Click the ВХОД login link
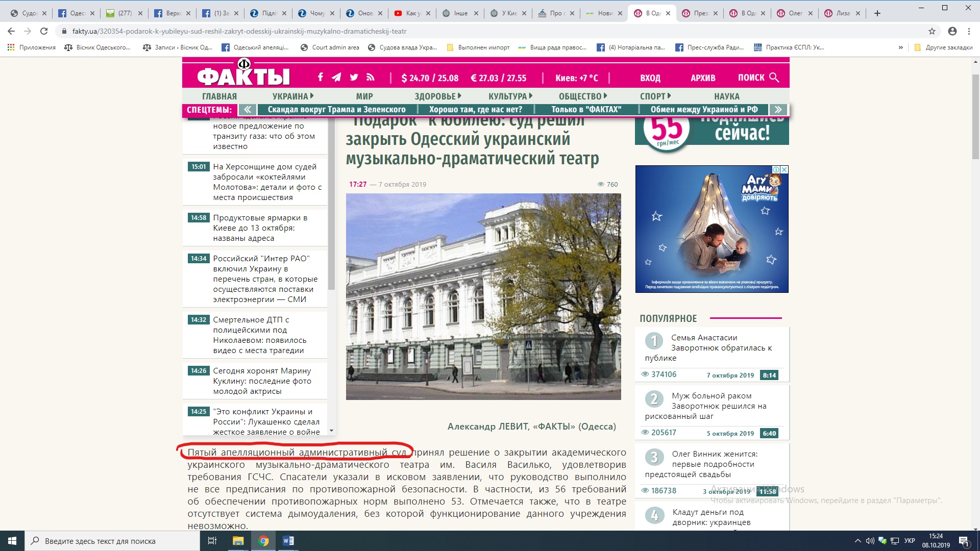This screenshot has height=551, width=980. point(650,78)
